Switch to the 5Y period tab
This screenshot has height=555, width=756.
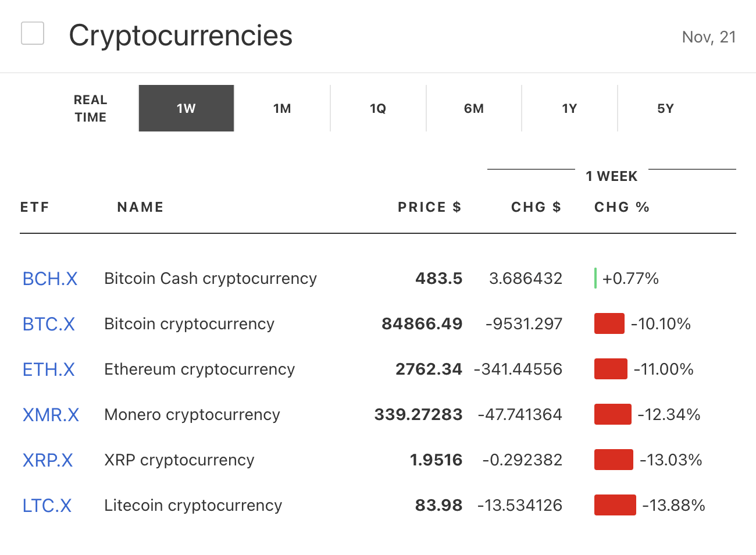point(665,109)
